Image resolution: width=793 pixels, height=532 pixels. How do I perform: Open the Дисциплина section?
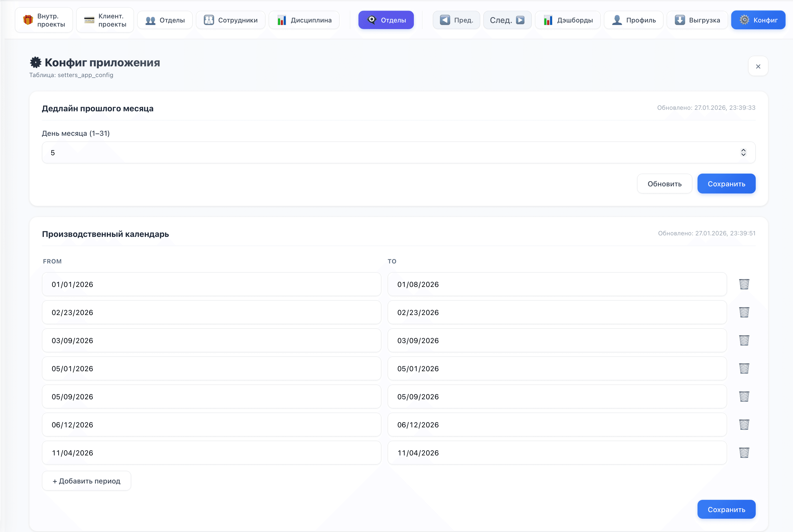tap(304, 20)
